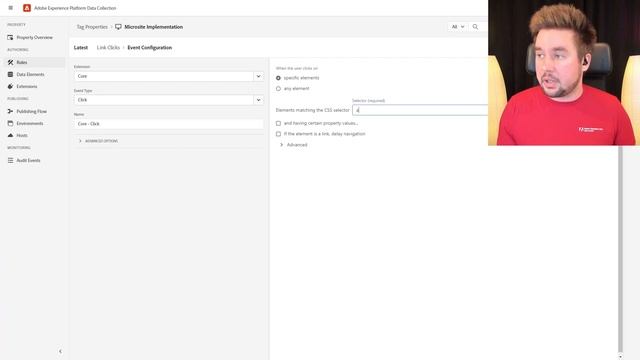Click the Extensions icon in sidebar

pyautogui.click(x=10, y=86)
